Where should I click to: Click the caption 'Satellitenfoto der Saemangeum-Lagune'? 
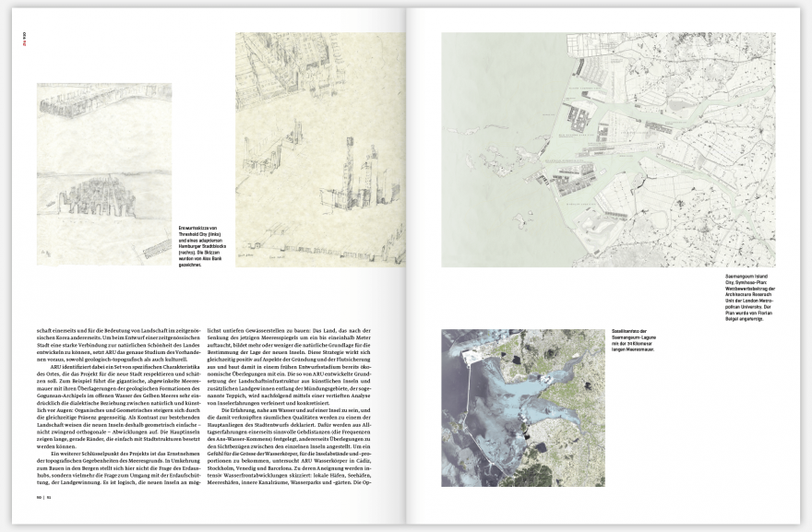634,340
